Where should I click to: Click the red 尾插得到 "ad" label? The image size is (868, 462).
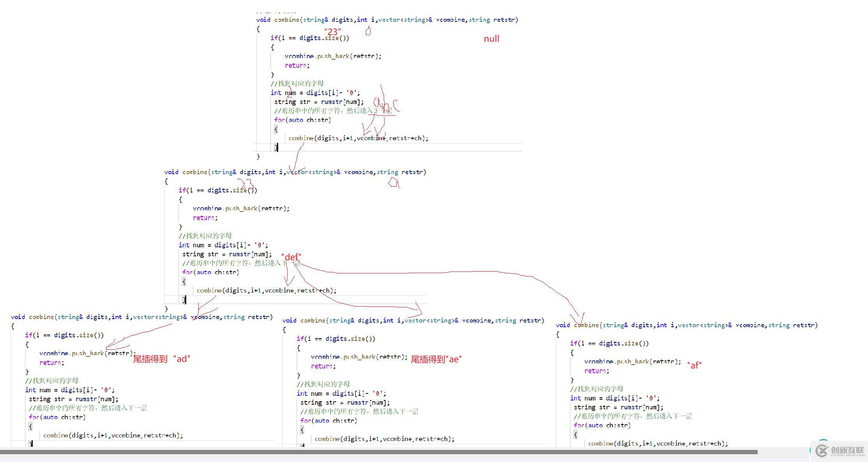(x=161, y=359)
